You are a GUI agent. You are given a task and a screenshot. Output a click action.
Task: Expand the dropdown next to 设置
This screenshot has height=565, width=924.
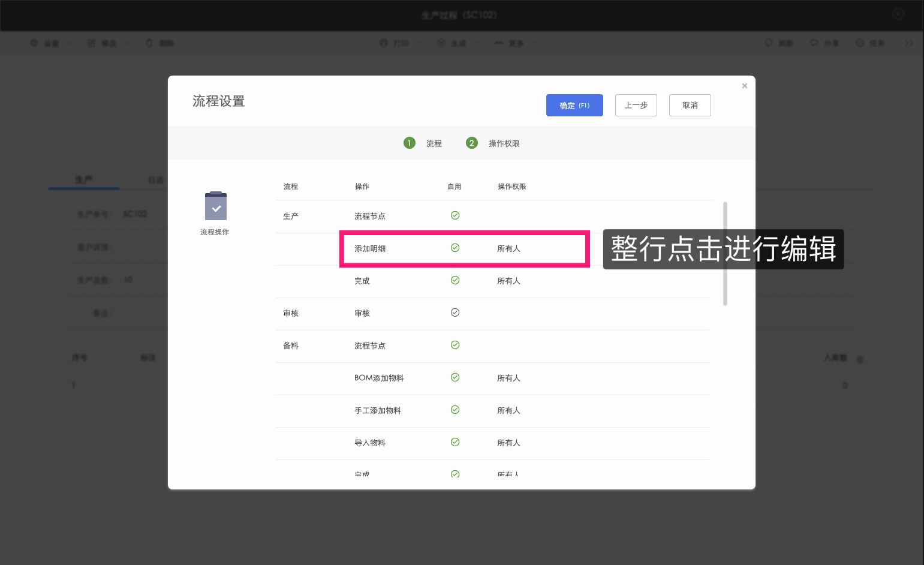pyautogui.click(x=69, y=43)
